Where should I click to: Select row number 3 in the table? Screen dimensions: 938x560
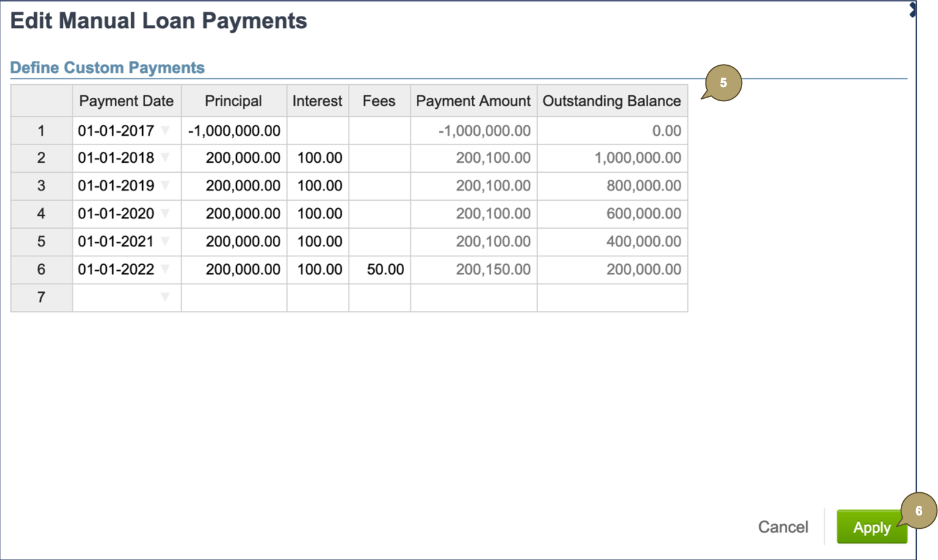click(x=40, y=185)
